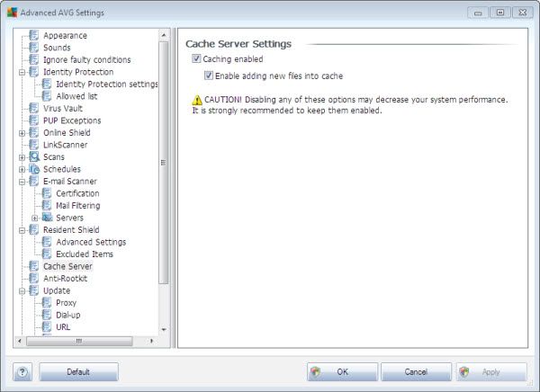Select PUP Exceptions entry
Image resolution: width=540 pixels, height=392 pixels.
(x=72, y=120)
